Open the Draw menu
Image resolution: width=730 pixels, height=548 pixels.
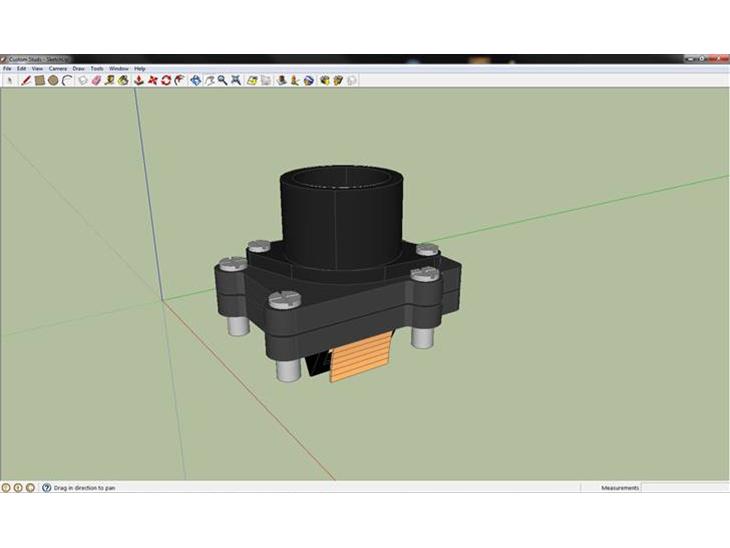78,69
